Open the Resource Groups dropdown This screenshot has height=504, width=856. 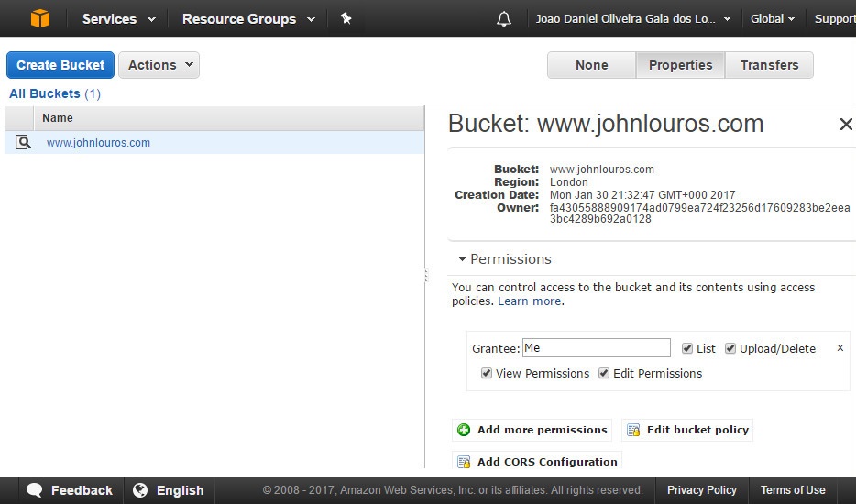(248, 19)
